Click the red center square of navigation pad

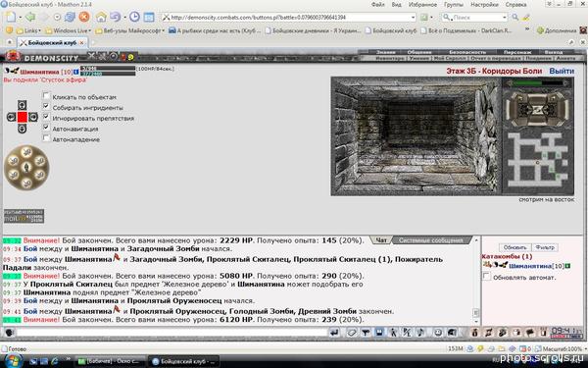[23, 117]
